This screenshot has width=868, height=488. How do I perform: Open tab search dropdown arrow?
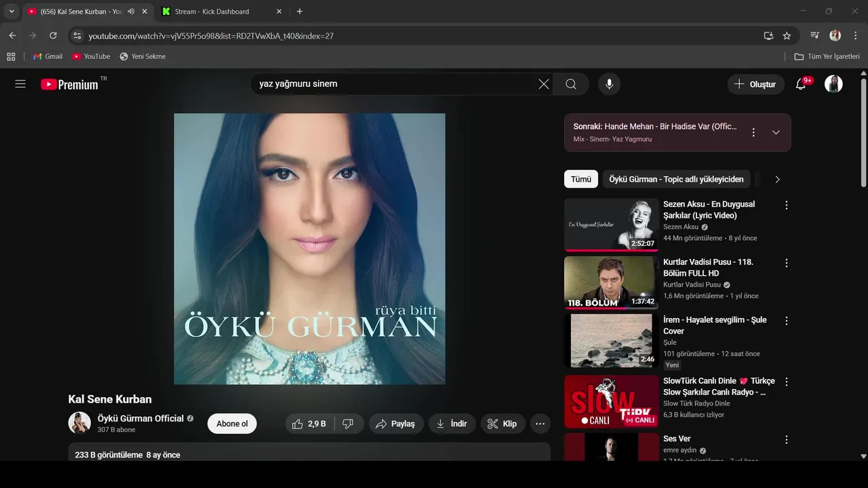click(x=12, y=12)
